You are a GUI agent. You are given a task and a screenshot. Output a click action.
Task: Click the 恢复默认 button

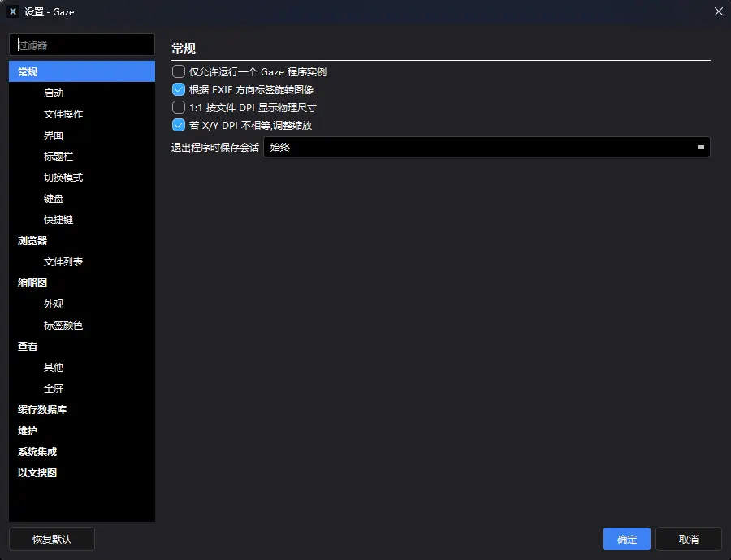click(x=52, y=539)
